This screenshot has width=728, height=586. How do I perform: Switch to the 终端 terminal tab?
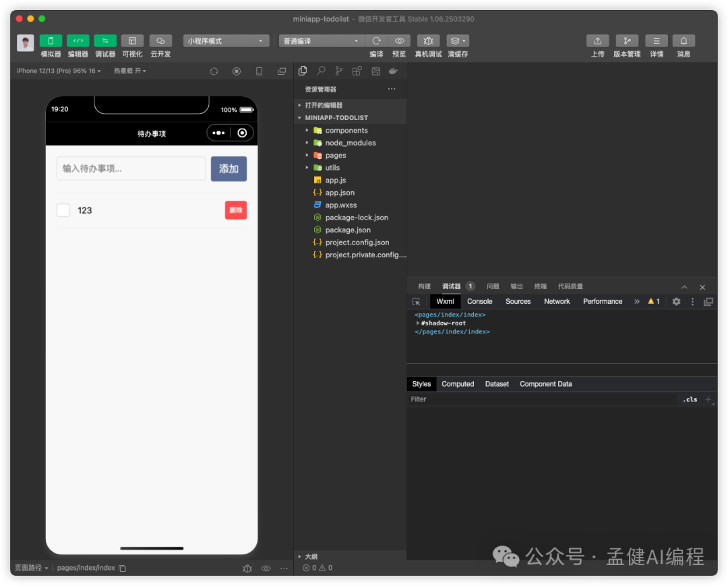[x=541, y=286]
